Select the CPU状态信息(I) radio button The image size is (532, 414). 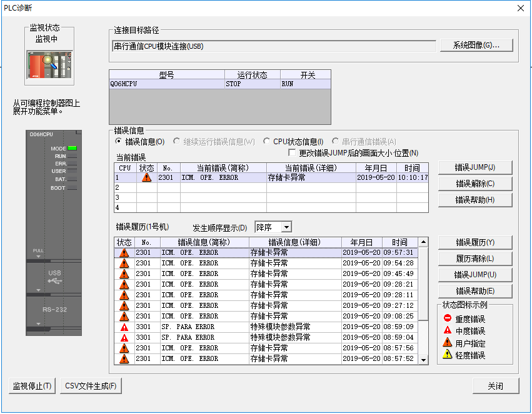pyautogui.click(x=267, y=142)
